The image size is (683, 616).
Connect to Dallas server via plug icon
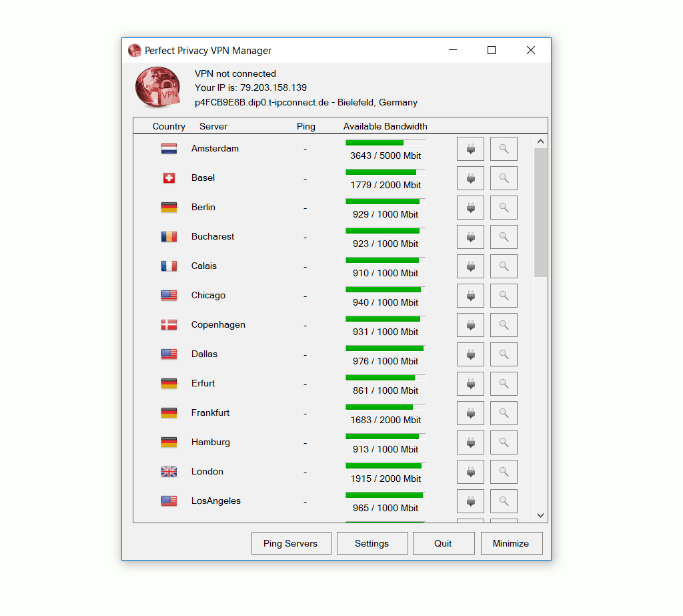470,354
